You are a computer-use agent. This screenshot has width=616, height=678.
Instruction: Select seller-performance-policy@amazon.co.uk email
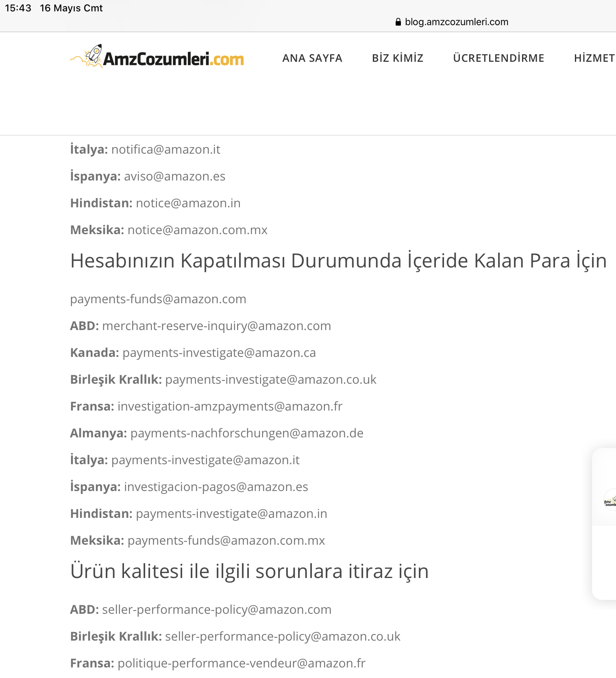coord(283,637)
